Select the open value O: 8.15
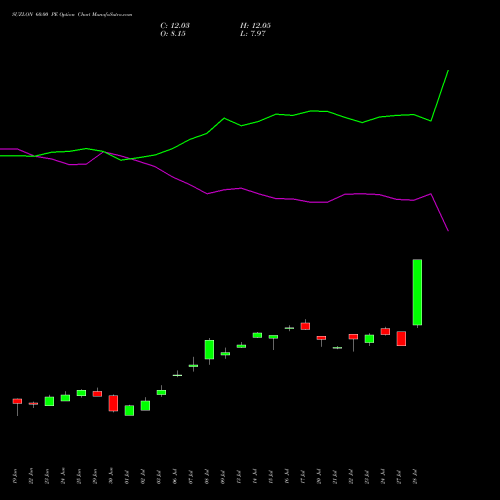Image resolution: width=500 pixels, height=500 pixels. 173,34
